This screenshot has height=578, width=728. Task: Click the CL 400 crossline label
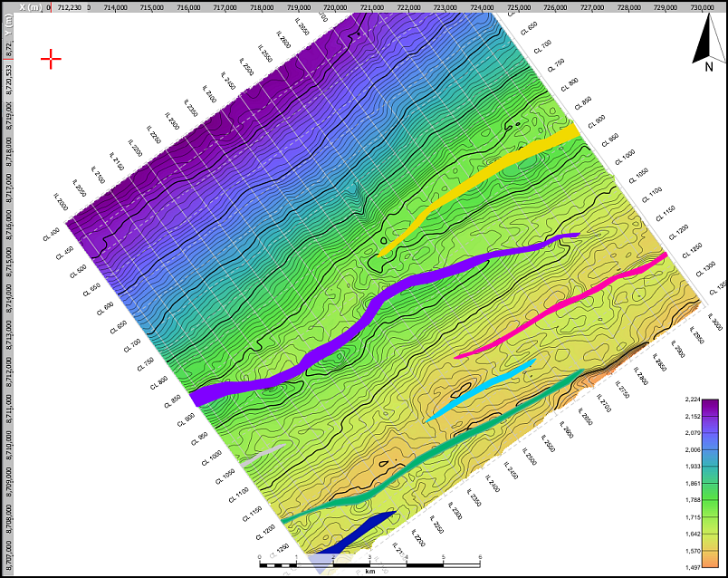click(51, 235)
